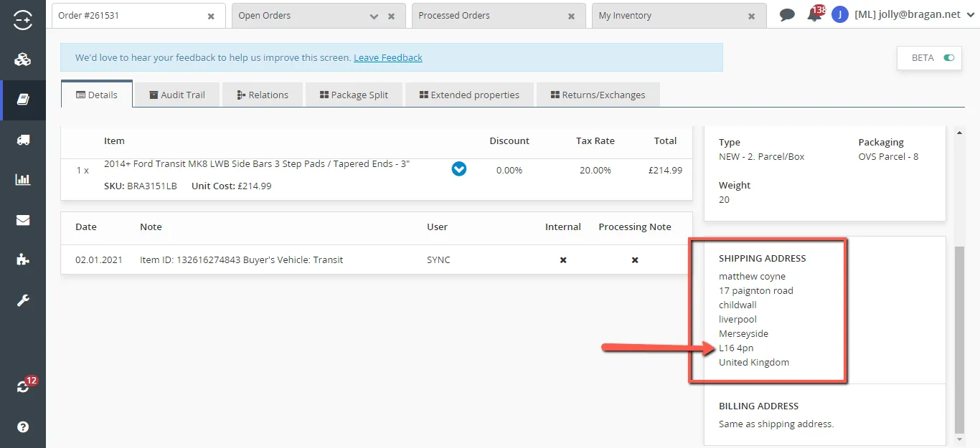Close the Open Orders tab
The width and height of the screenshot is (980, 448).
coord(391,16)
